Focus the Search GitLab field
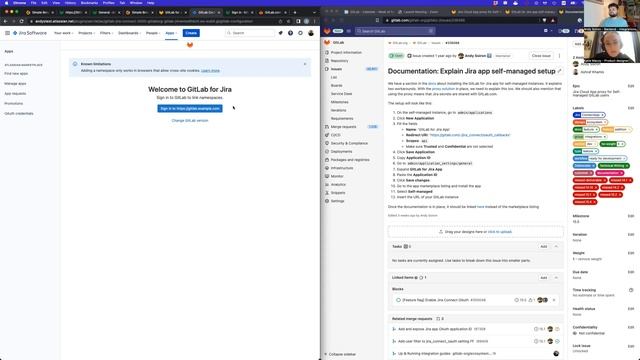 tap(395, 31)
